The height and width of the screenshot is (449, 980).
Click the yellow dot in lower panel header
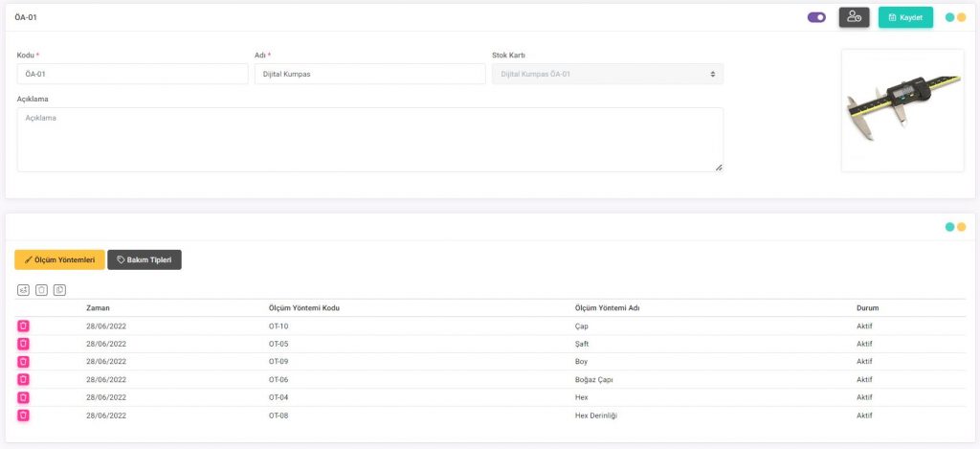(x=961, y=227)
